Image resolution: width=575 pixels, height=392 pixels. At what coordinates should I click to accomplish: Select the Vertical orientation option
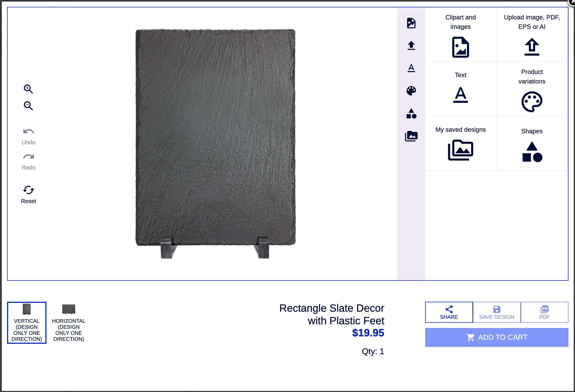[x=26, y=323]
